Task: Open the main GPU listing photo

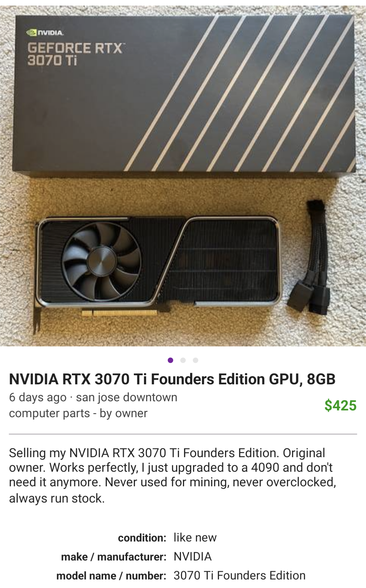Action: pos(183,176)
